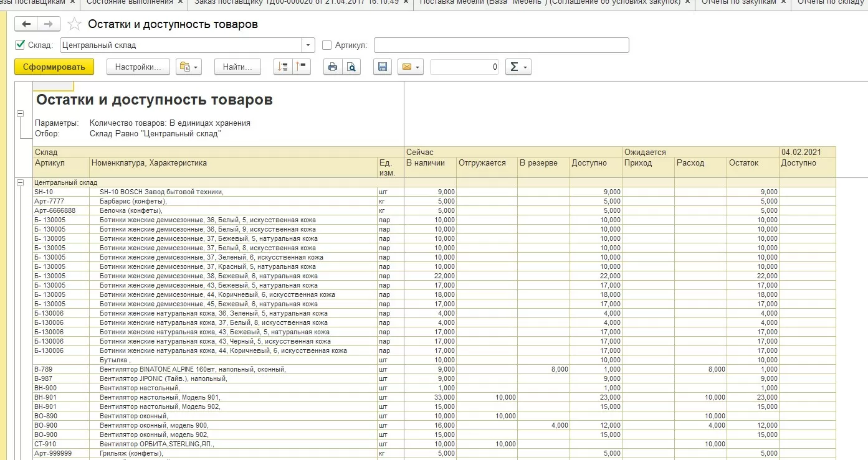The width and height of the screenshot is (868, 460).
Task: Toggle the Склад filter checkbox
Action: click(x=20, y=45)
